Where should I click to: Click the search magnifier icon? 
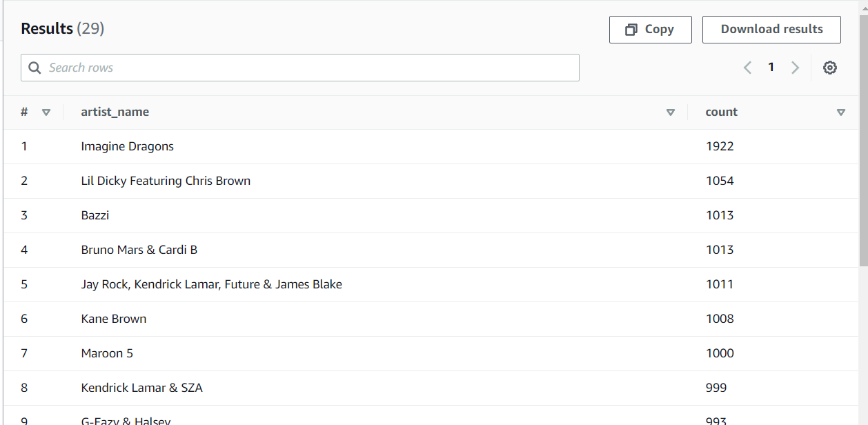point(35,68)
